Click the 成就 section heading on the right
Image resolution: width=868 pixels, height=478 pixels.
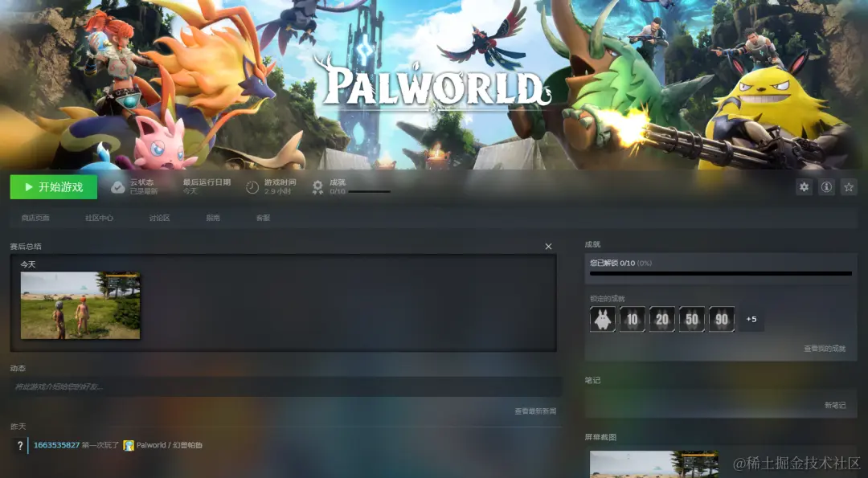click(x=592, y=244)
